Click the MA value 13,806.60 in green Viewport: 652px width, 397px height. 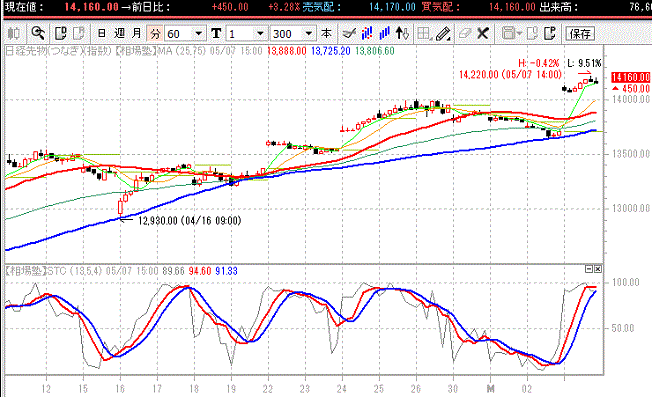coord(375,51)
